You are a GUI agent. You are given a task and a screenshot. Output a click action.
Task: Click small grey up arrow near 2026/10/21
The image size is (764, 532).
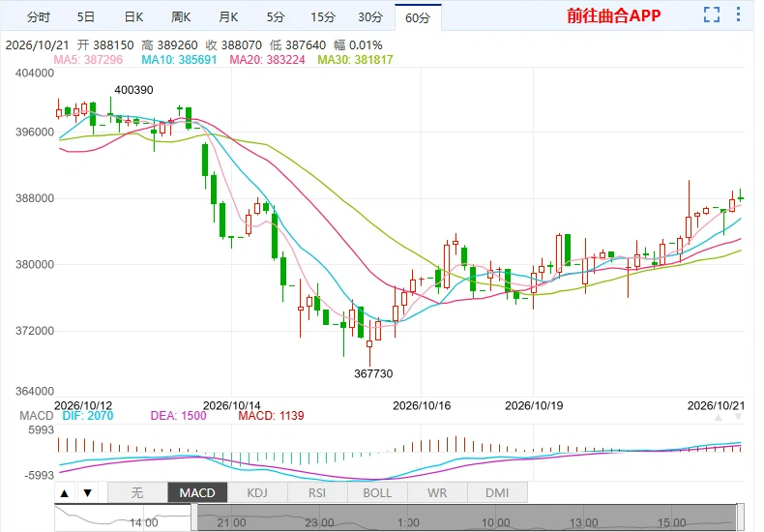(719, 418)
